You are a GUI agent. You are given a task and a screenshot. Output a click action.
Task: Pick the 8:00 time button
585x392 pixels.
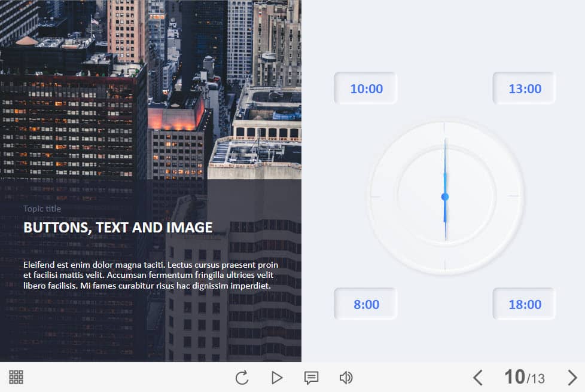pos(366,304)
